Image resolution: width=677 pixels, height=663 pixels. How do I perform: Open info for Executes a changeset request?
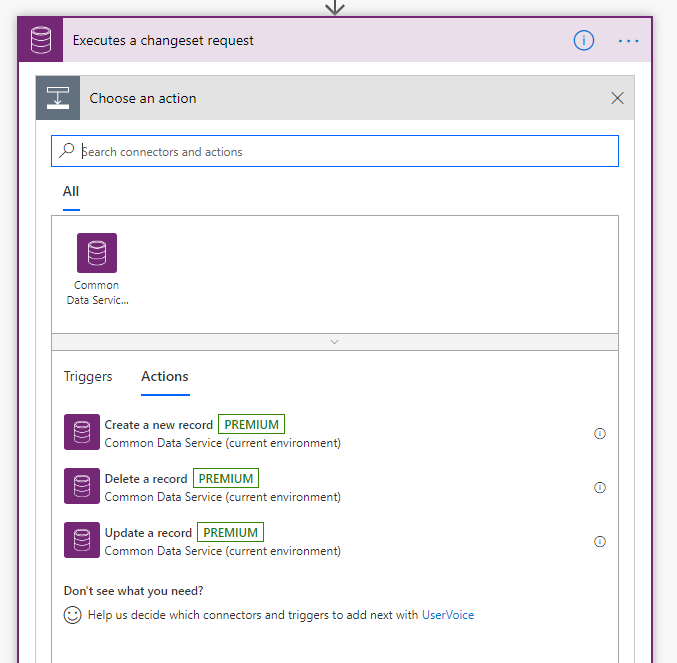point(584,41)
